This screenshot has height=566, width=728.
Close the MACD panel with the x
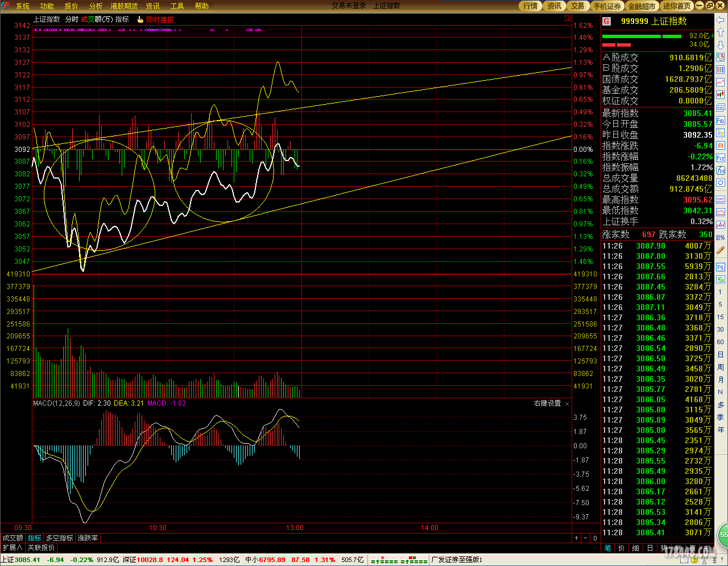click(567, 404)
